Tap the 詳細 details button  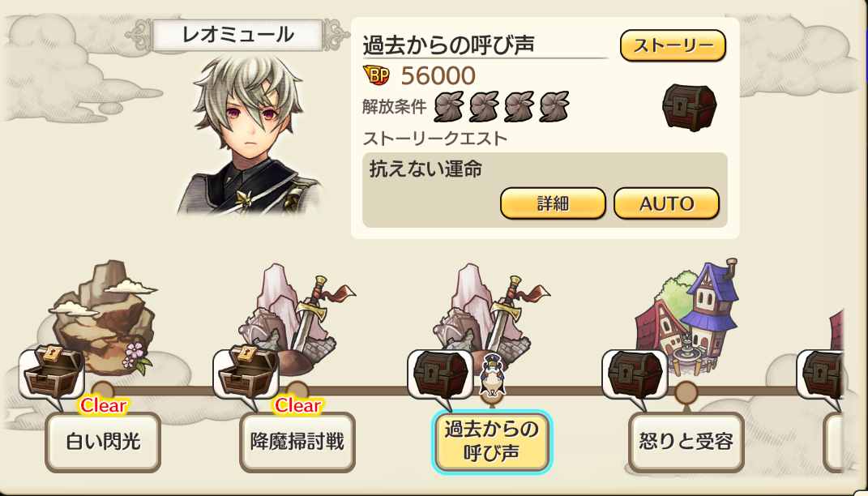553,203
